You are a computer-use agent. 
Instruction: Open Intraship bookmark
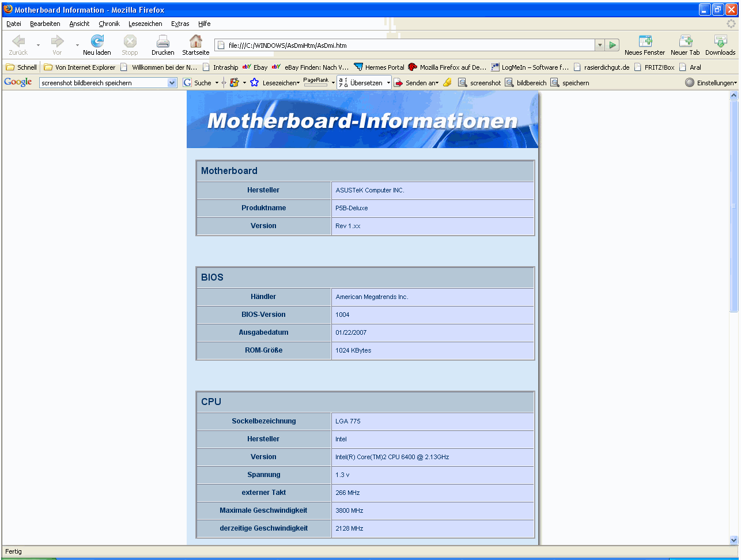[220, 67]
